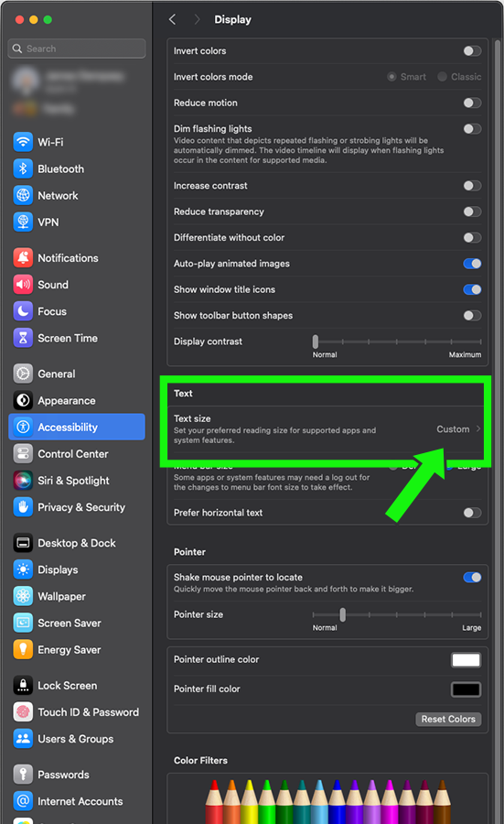Turn off Show window title icons
This screenshot has height=824, width=504.
[x=472, y=289]
